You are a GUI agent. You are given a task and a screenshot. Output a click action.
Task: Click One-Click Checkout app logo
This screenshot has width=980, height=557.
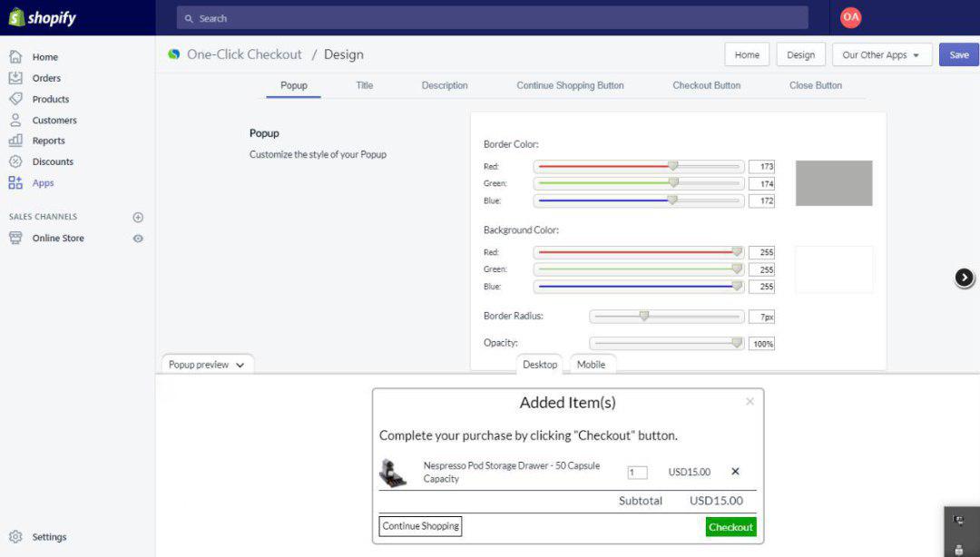[174, 54]
